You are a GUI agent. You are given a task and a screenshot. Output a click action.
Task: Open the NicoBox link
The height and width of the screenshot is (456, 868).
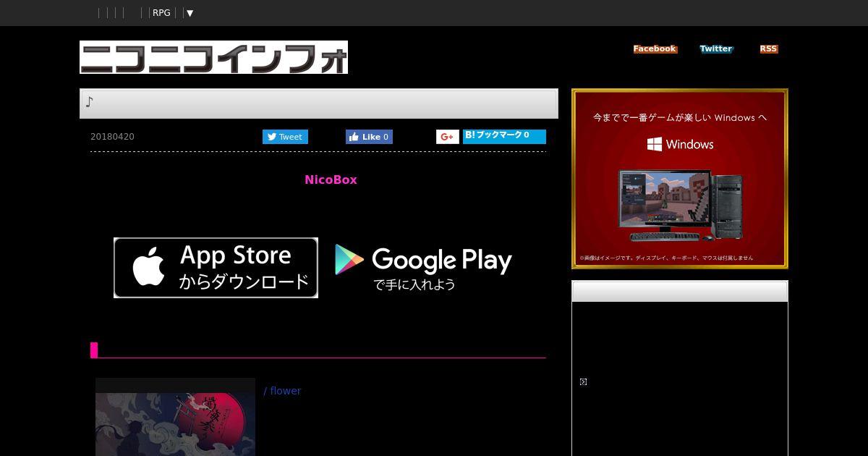[x=331, y=180]
